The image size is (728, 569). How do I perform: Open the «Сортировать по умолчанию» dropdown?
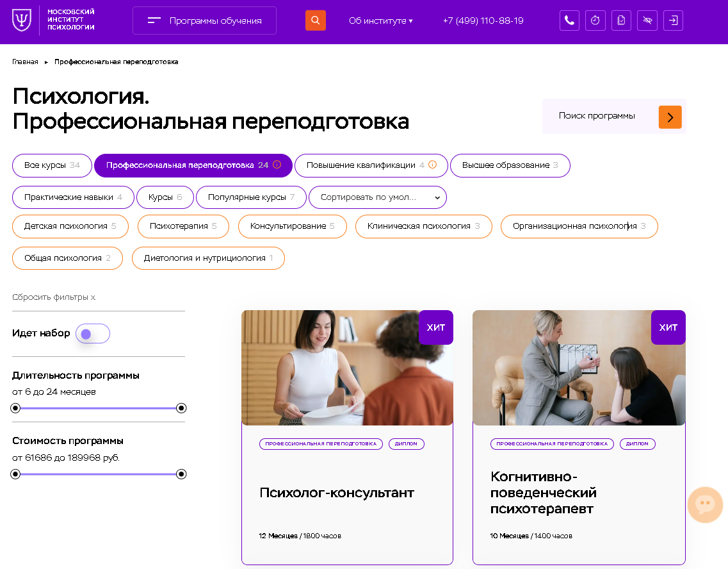377,197
